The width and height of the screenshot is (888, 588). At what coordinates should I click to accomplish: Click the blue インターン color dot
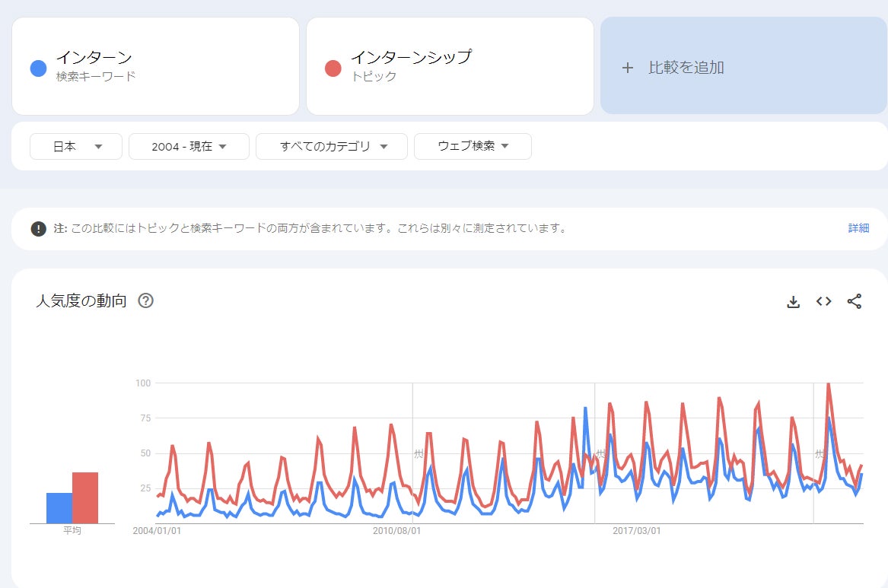(x=38, y=68)
